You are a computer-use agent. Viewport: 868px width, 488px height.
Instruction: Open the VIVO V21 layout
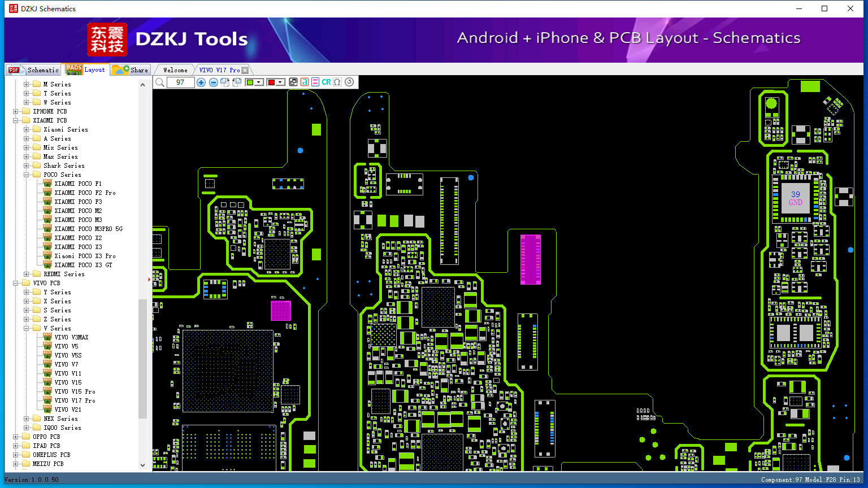68,409
